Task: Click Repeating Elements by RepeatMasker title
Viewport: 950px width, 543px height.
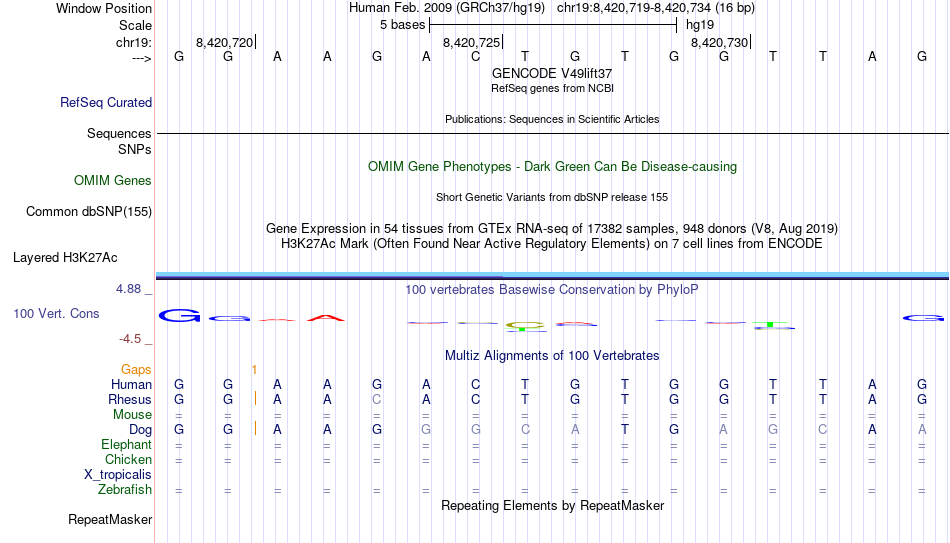Action: coord(552,505)
